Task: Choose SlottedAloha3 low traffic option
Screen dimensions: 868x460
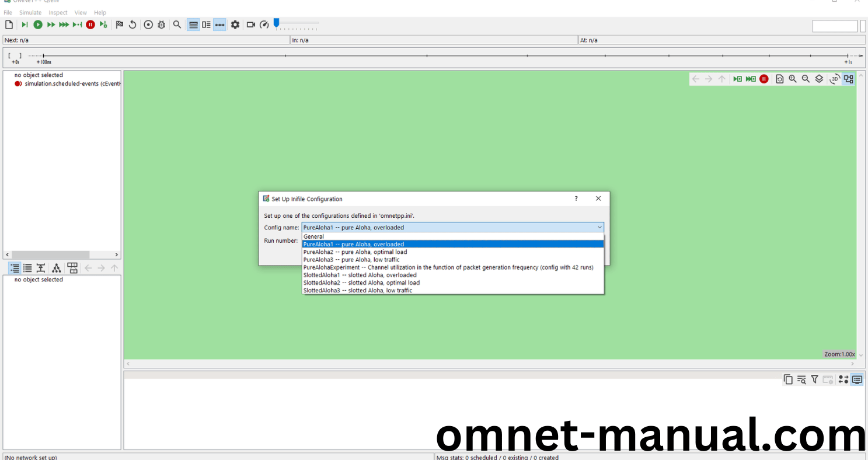Action: pos(453,290)
